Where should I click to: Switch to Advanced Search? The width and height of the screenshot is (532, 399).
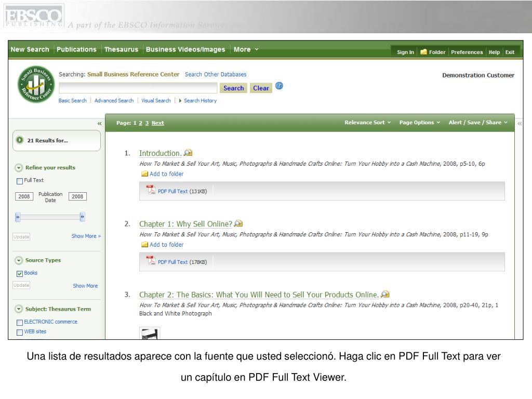[x=114, y=100]
